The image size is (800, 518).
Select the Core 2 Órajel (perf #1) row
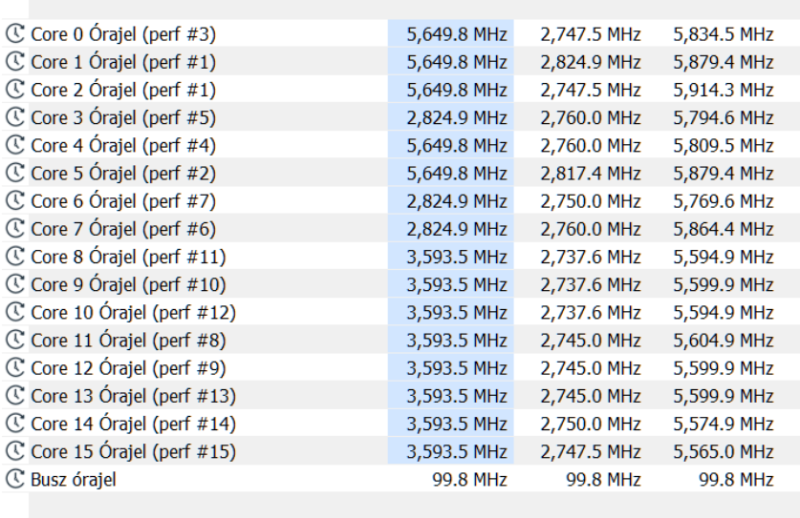(400, 89)
